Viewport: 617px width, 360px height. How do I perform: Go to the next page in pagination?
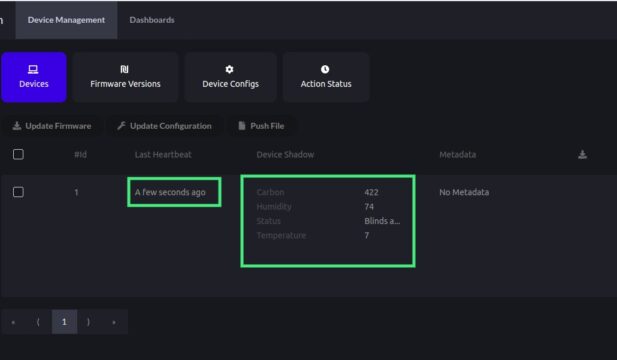click(x=89, y=322)
